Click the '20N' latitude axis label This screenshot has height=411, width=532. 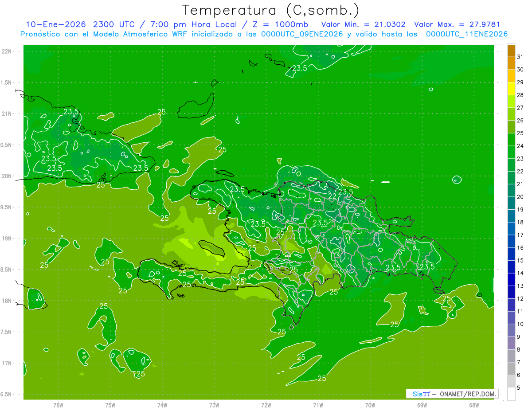click(x=8, y=176)
